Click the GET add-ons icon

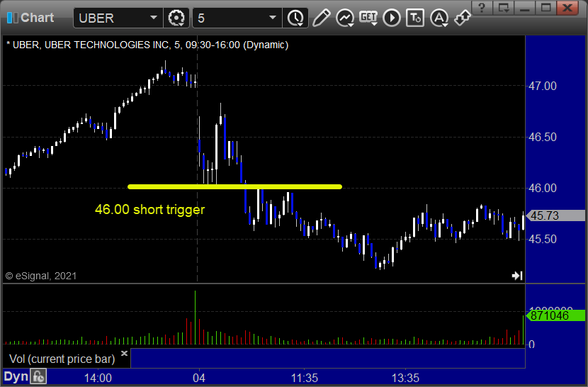click(368, 18)
